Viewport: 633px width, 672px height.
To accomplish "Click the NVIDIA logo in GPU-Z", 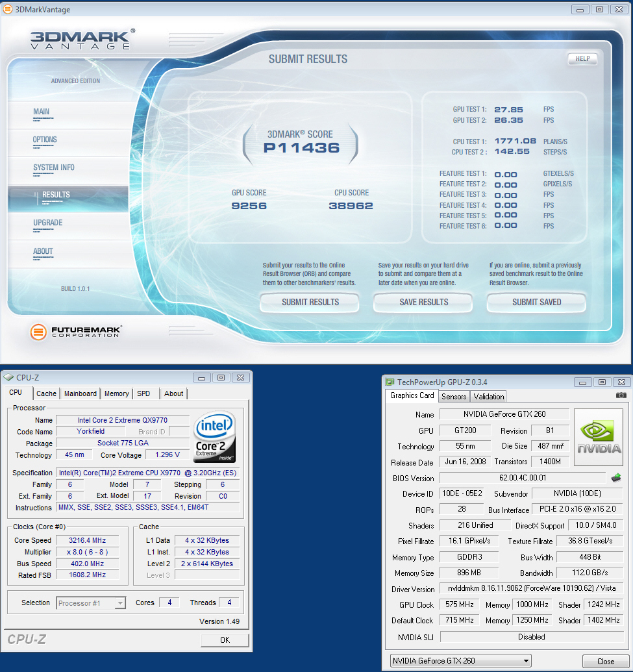I will pos(599,437).
